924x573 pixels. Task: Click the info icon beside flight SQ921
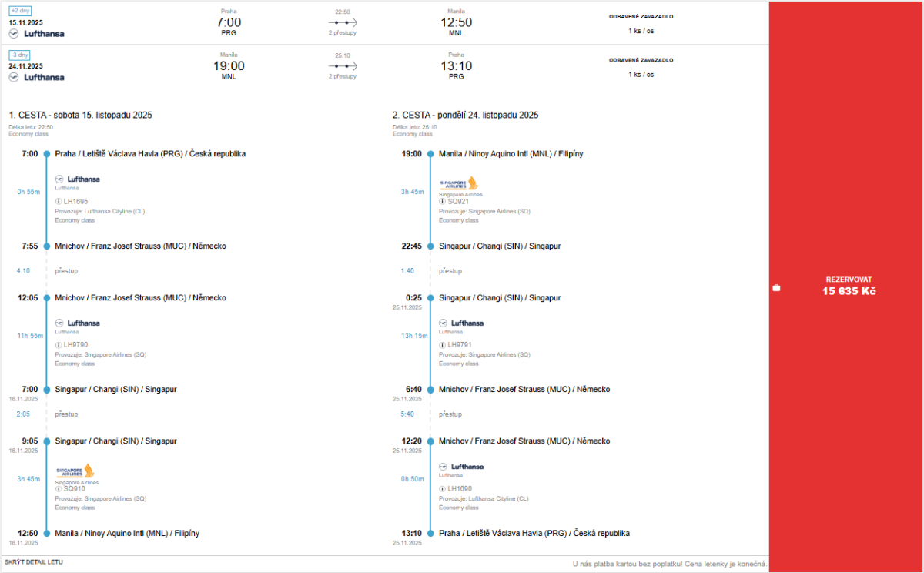click(x=442, y=201)
